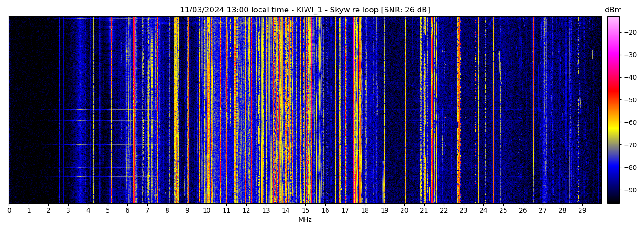The height and width of the screenshot is (230, 644).
Task: Click the dBm label above the colorbar
Action: point(613,10)
